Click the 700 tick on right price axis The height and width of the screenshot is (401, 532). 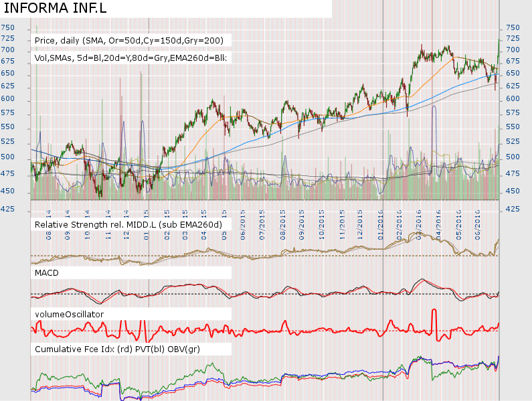point(511,51)
